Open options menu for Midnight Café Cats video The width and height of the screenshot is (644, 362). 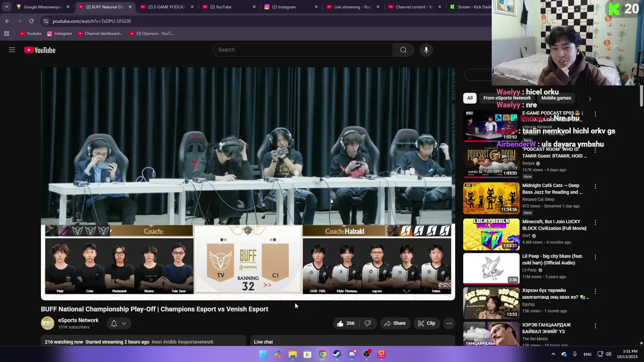(x=595, y=186)
